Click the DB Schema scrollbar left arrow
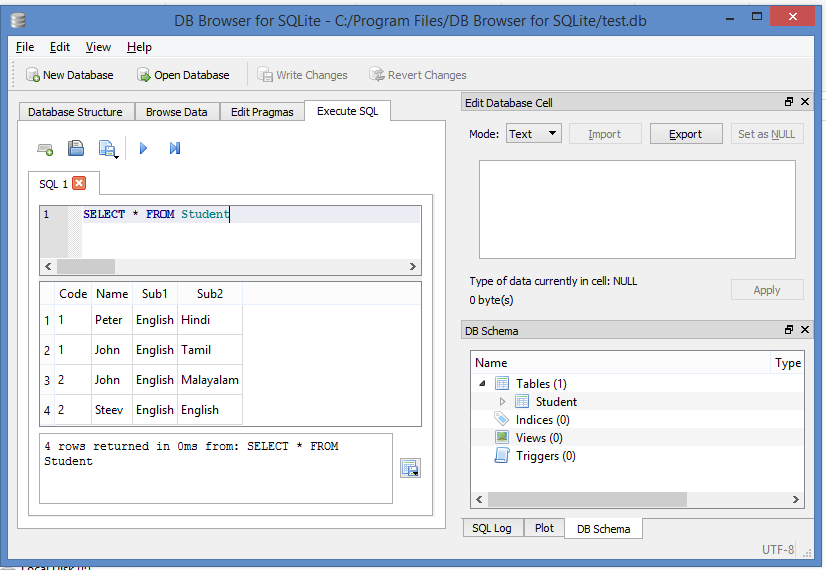This screenshot has width=826, height=570. tap(479, 499)
